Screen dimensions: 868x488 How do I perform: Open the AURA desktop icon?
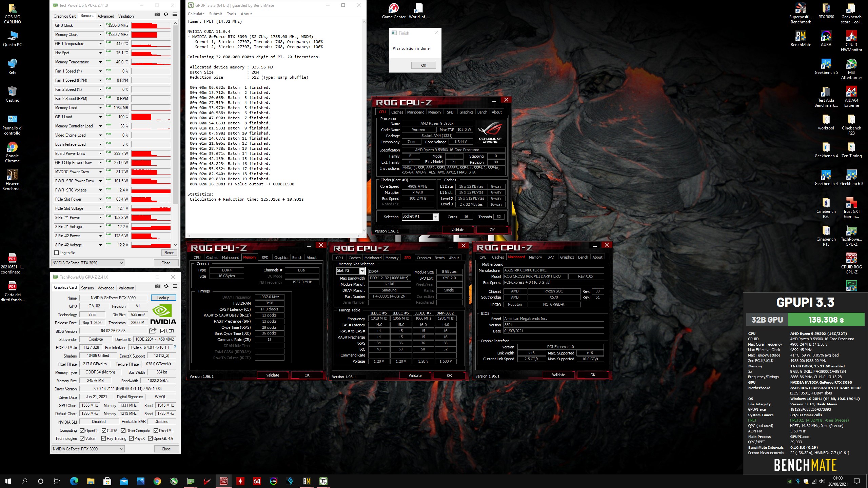click(x=826, y=39)
